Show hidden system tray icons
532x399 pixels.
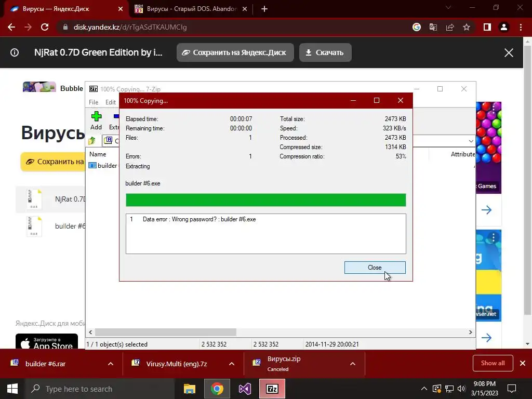tap(424, 389)
